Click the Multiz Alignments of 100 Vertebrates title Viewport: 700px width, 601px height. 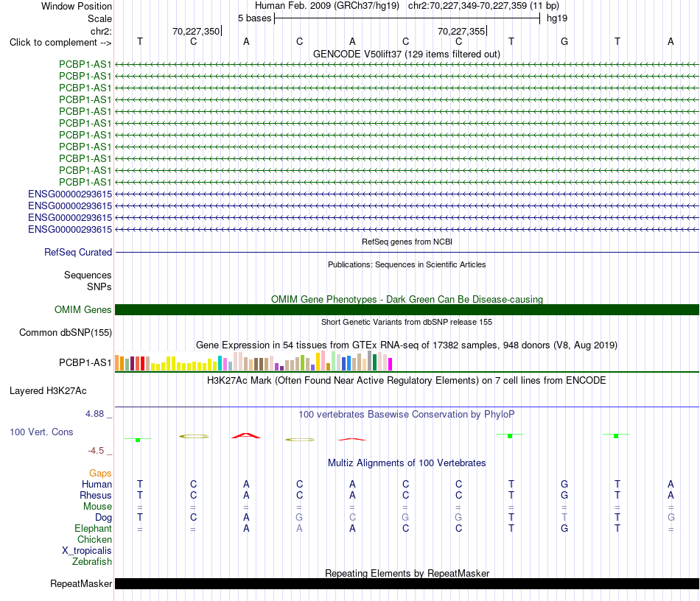(407, 463)
